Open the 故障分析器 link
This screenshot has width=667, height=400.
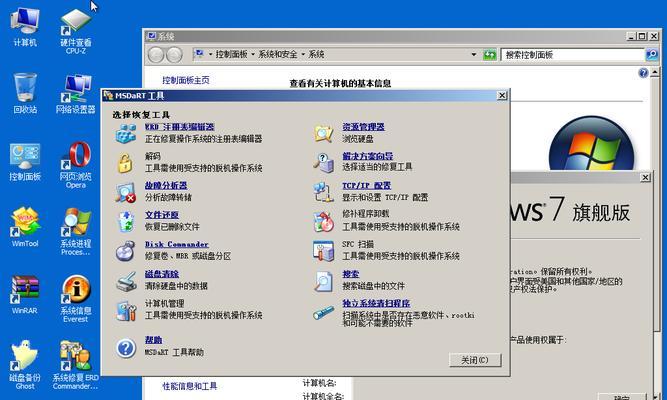click(x=166, y=186)
